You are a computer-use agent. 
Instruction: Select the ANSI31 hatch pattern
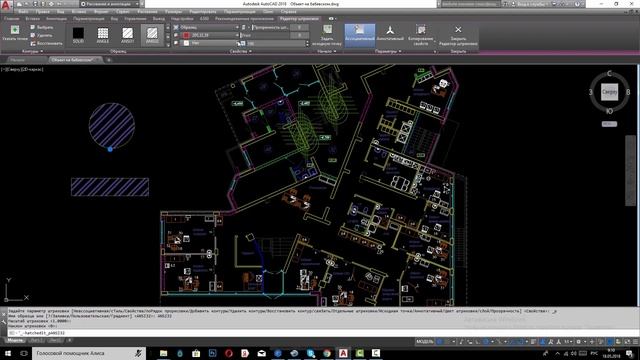[127, 34]
